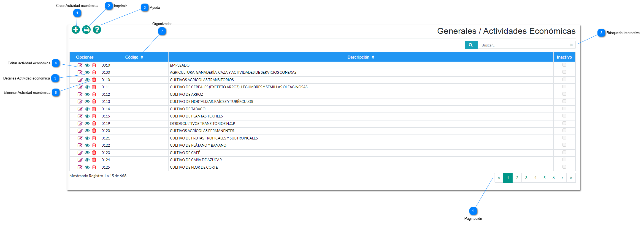Delete activity 0121 FRUTAS TROPICALES
The image size is (644, 225).
pyautogui.click(x=94, y=138)
